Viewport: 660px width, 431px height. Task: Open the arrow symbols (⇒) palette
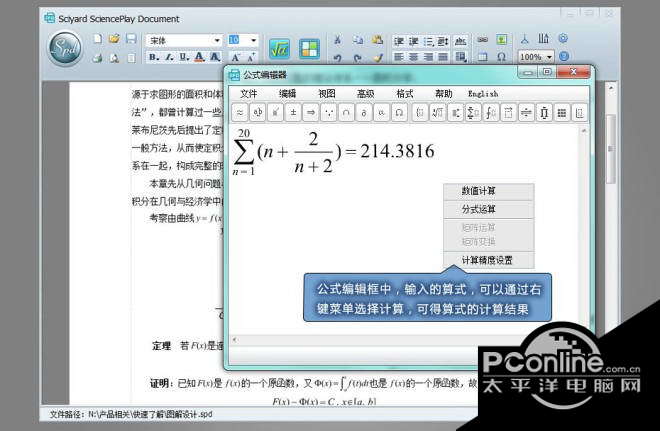[x=311, y=113]
